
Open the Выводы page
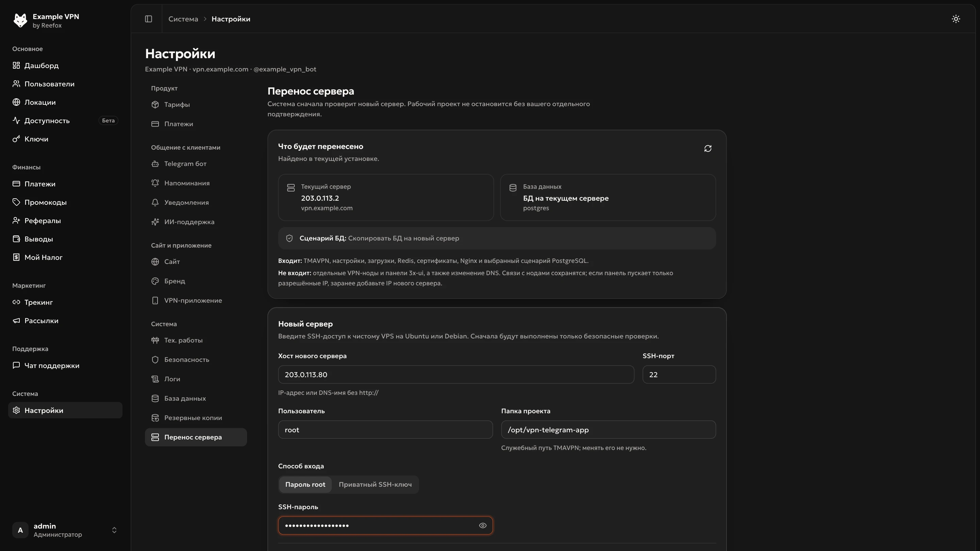(65, 239)
